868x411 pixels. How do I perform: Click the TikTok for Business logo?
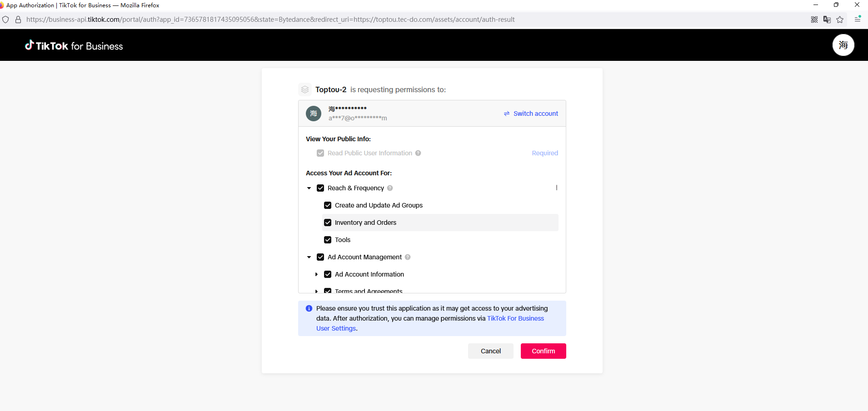pos(74,45)
